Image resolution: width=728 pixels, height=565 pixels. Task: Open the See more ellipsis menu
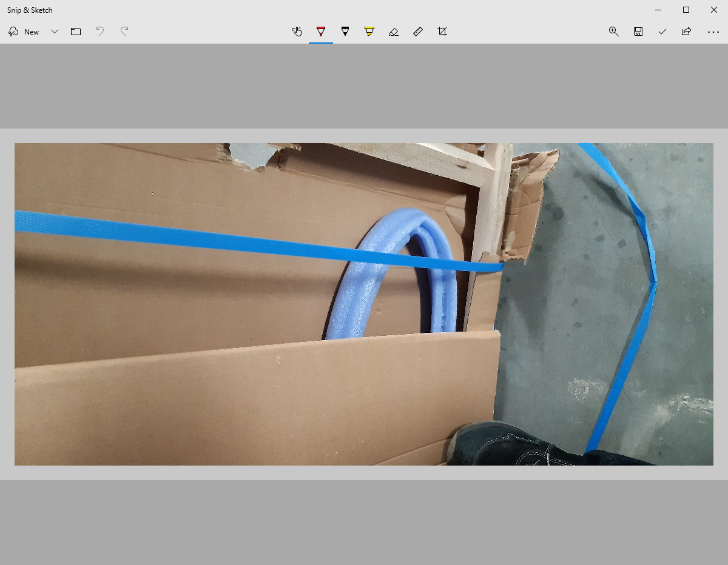click(x=713, y=32)
